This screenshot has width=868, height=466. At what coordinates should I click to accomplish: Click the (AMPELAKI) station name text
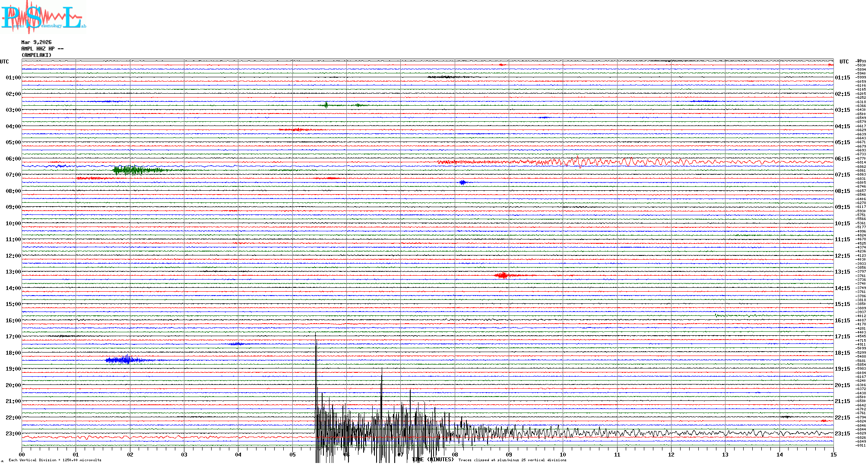click(x=36, y=55)
